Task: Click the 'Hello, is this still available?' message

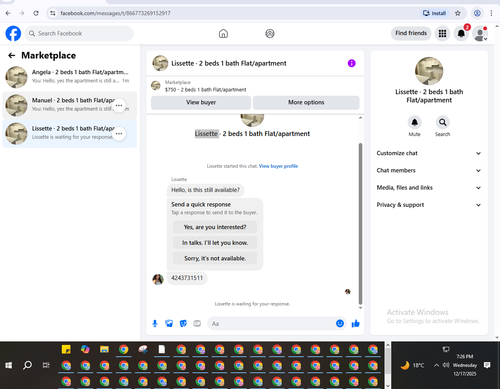Action: coord(205,190)
